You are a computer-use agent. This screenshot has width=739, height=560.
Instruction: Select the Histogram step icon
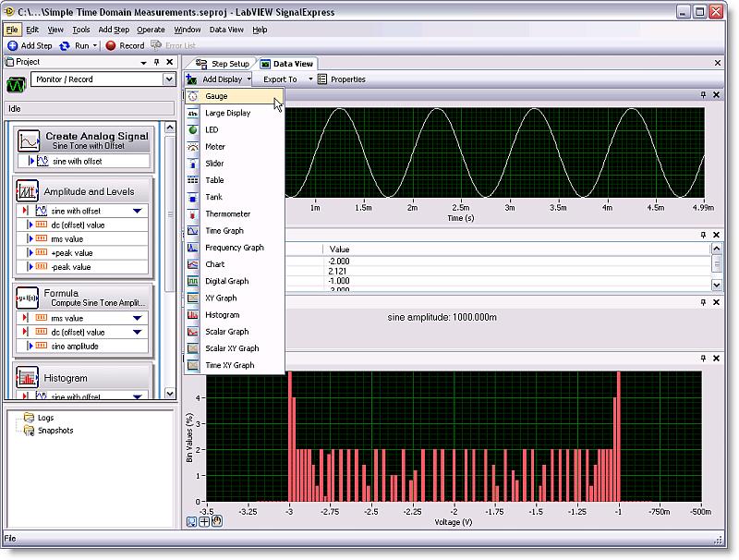[29, 378]
